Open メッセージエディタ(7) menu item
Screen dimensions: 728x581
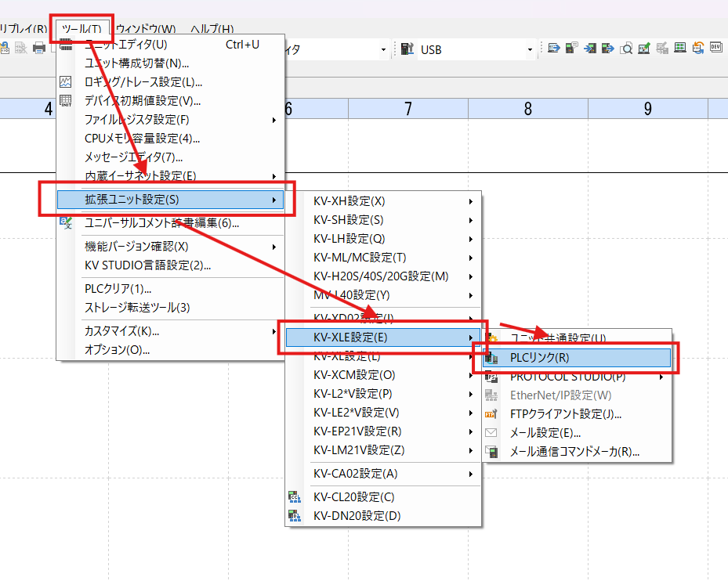coord(170,157)
